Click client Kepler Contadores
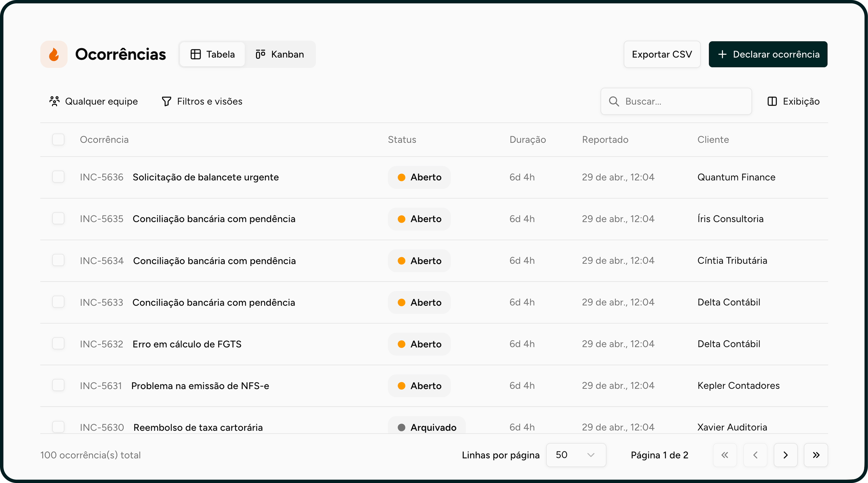This screenshot has width=868, height=483. (x=738, y=386)
